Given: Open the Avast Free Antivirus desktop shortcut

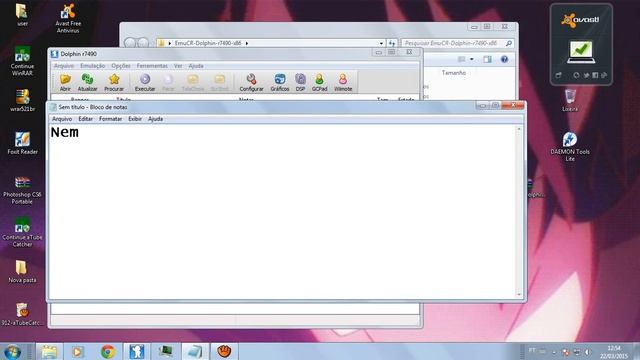Looking at the screenshot, I should [68, 18].
